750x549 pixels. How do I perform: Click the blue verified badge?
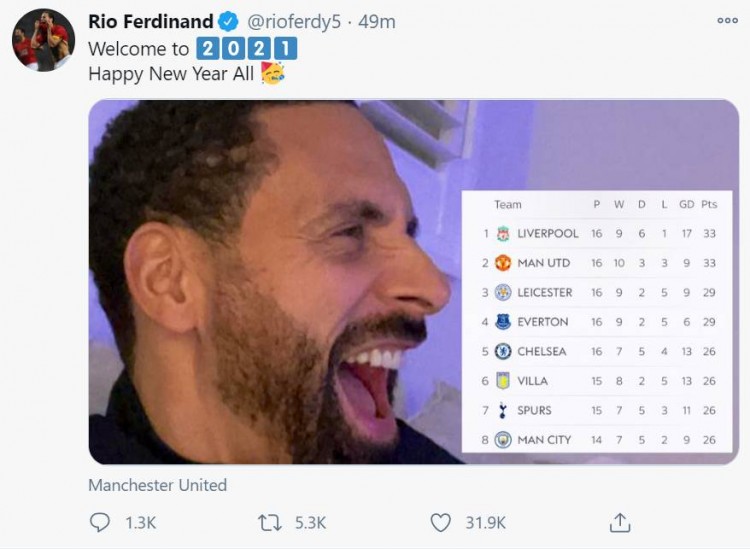[229, 22]
